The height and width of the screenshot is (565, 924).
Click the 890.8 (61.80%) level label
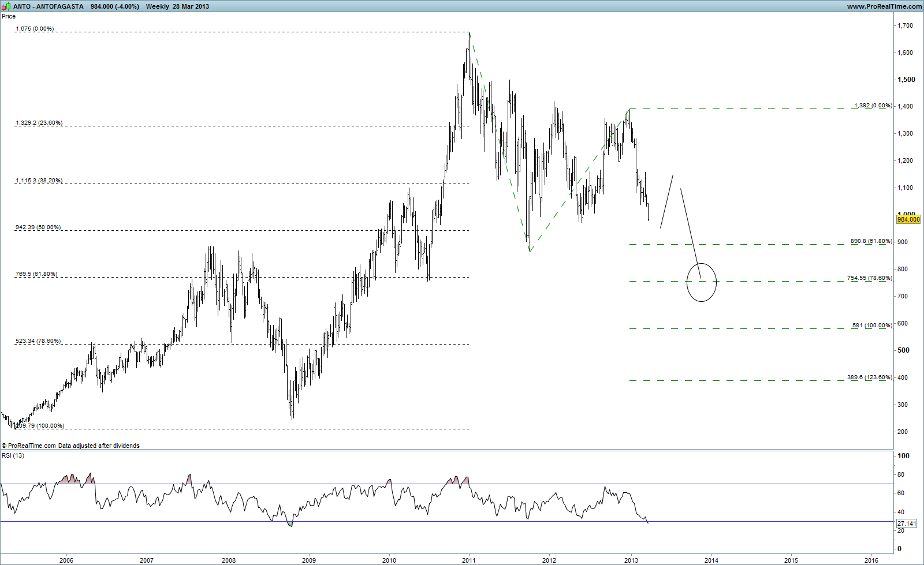click(871, 241)
